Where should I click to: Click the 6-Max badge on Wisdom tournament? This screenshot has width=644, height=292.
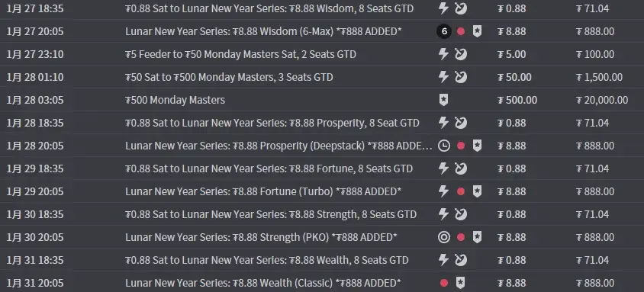443,31
